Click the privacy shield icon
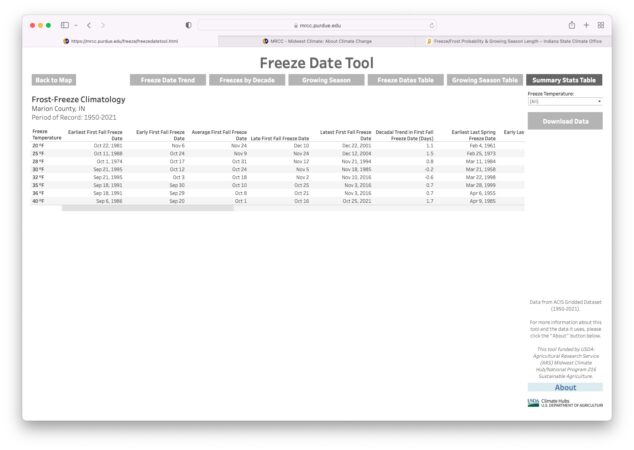The height and width of the screenshot is (450, 634). 189,24
